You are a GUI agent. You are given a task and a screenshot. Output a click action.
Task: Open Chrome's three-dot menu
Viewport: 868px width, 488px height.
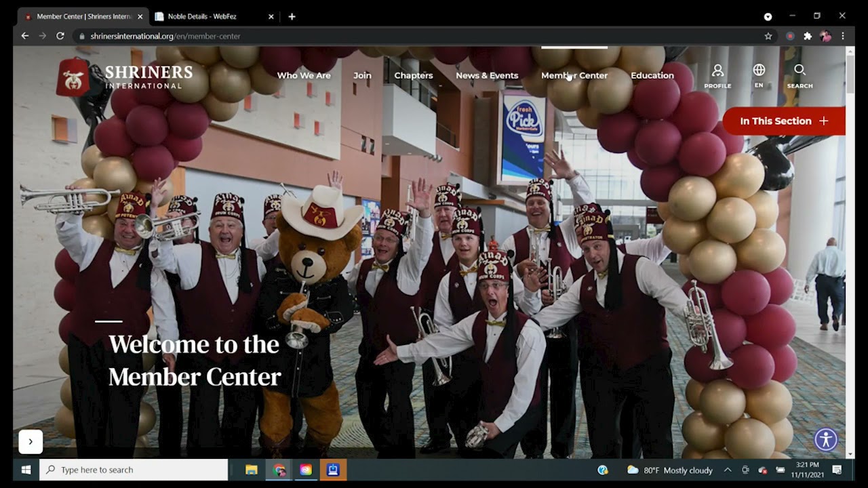point(843,36)
